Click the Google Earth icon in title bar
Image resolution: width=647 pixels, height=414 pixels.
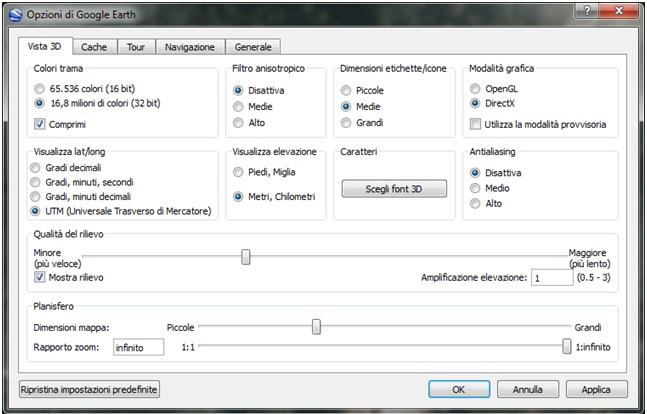pos(15,15)
